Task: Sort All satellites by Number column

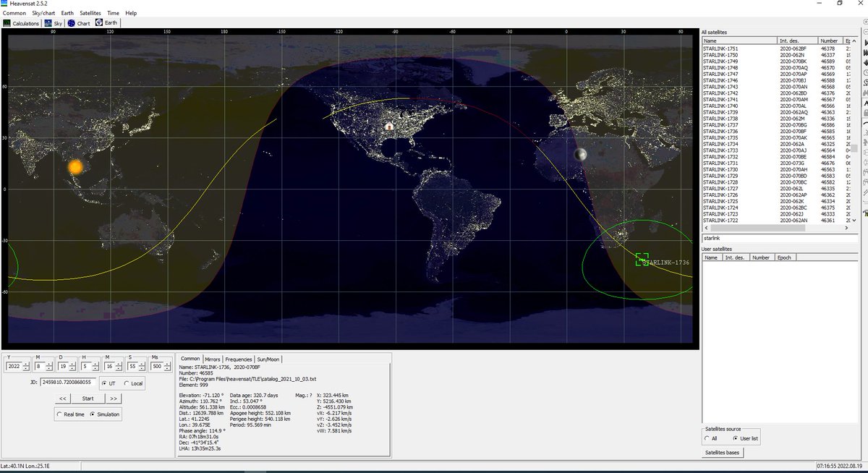Action: [830, 41]
